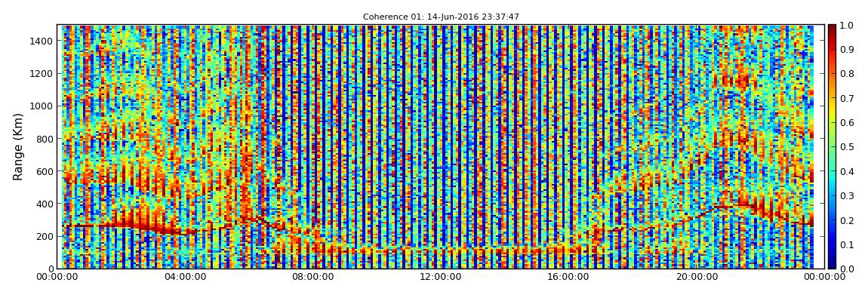The image size is (868, 307).
Task: Click the 0.6 colorbar label
Action: (846, 123)
